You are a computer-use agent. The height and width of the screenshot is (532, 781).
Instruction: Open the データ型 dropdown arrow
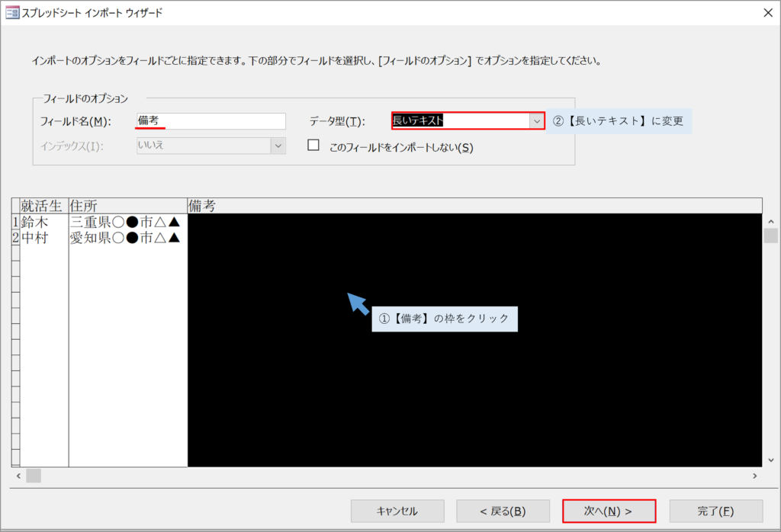536,121
